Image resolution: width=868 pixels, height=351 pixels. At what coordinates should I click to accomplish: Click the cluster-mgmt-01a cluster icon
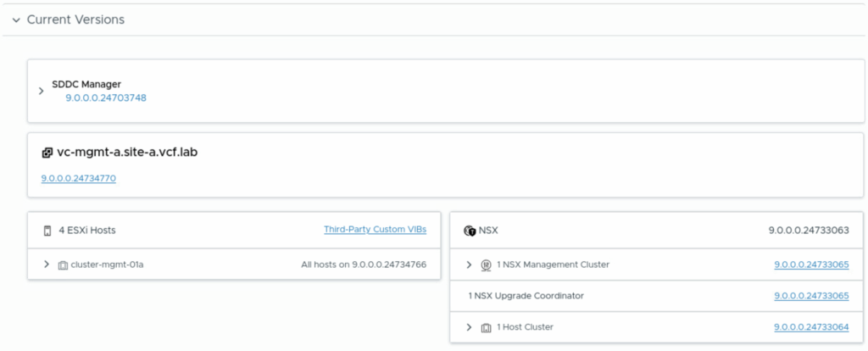[x=63, y=265]
